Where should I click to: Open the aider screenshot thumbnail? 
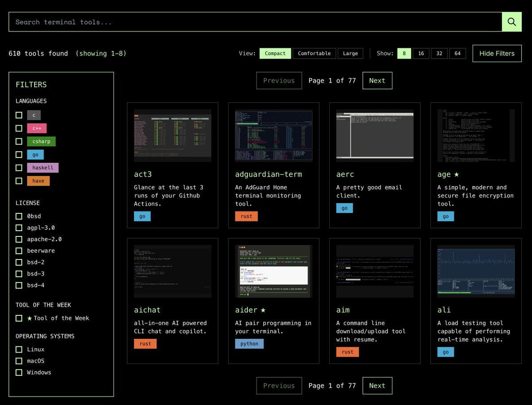coord(274,271)
